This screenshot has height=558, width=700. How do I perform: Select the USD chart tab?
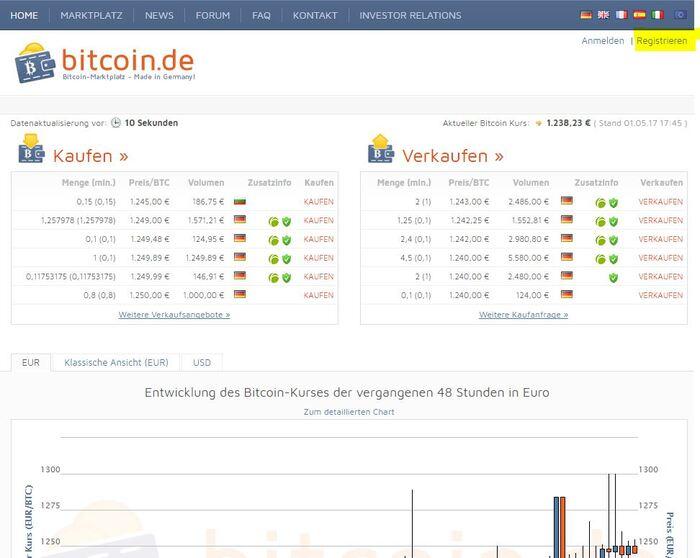202,362
